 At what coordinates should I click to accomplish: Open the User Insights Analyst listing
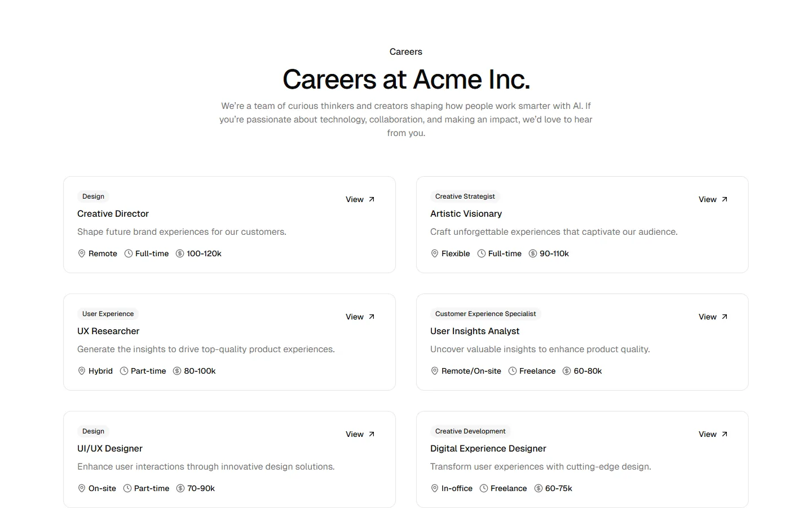coord(708,317)
